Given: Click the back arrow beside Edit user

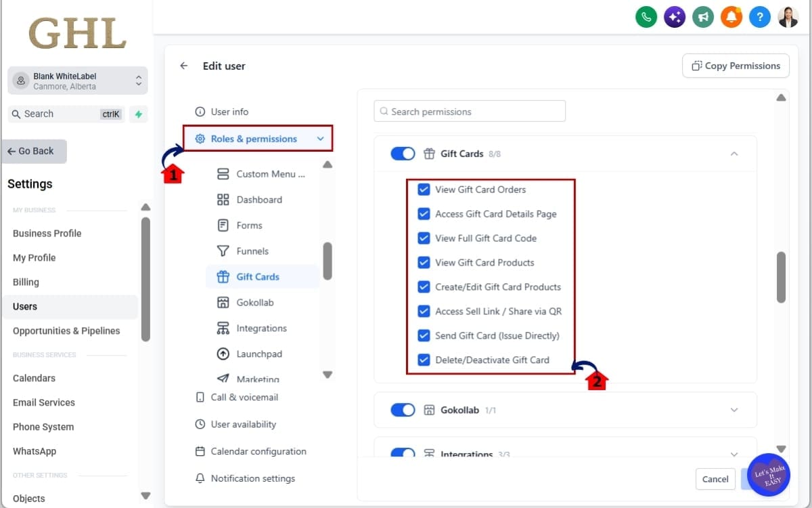Looking at the screenshot, I should click(x=184, y=66).
